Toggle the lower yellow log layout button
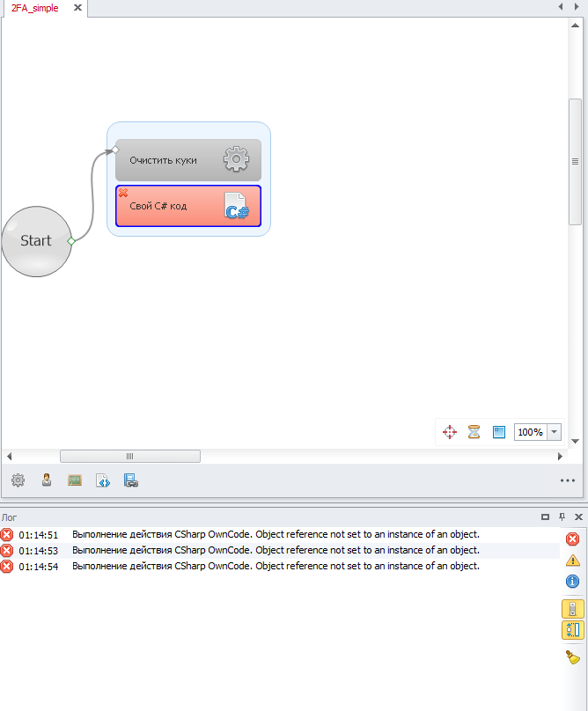This screenshot has height=711, width=588. 572,630
